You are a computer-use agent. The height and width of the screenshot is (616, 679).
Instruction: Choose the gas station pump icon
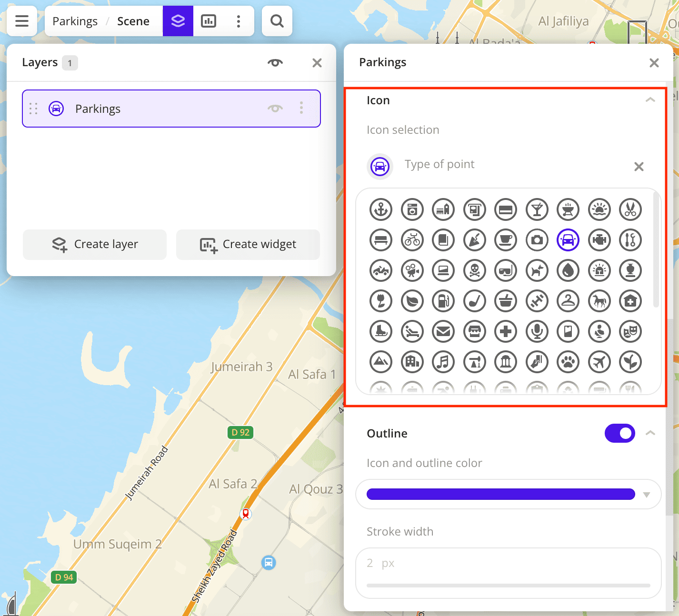pos(443,301)
